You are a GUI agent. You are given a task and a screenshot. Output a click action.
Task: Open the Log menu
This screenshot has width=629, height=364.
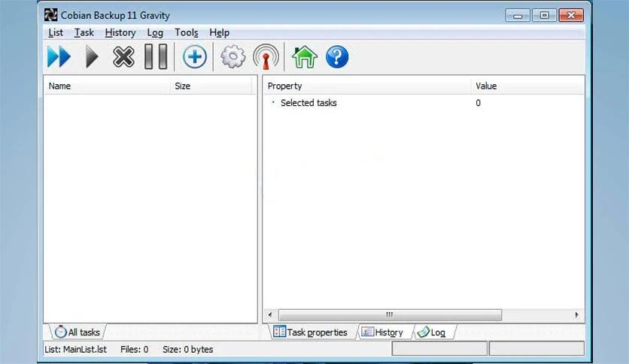pos(155,32)
